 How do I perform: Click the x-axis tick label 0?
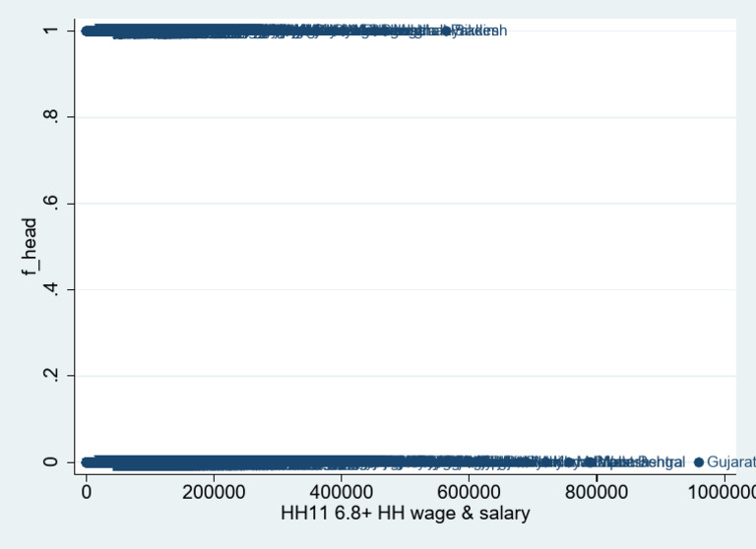click(87, 492)
